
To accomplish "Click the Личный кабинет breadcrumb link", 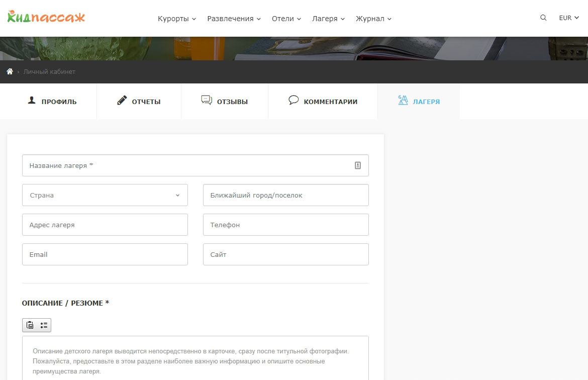I will tap(49, 72).
